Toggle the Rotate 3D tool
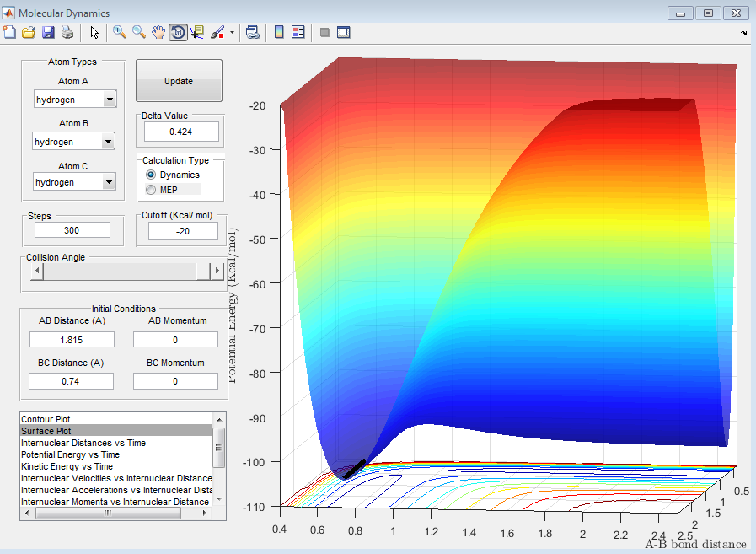Screen dimensions: 756x554 coord(178,32)
